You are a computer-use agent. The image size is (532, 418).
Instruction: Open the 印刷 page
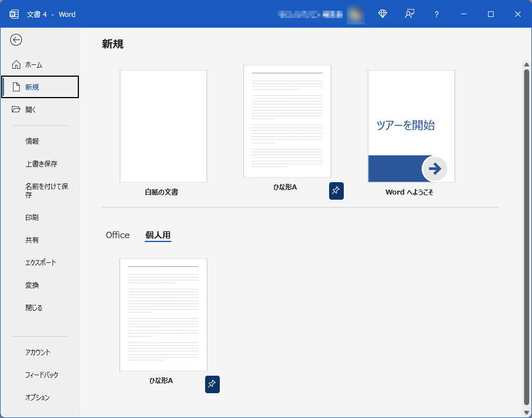pos(40,217)
